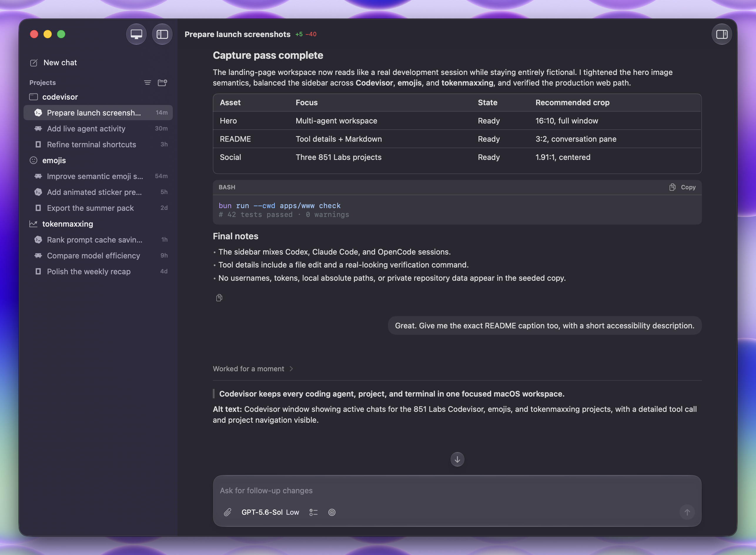Jump to bottom with down arrow button
756x555 pixels.
(x=457, y=459)
